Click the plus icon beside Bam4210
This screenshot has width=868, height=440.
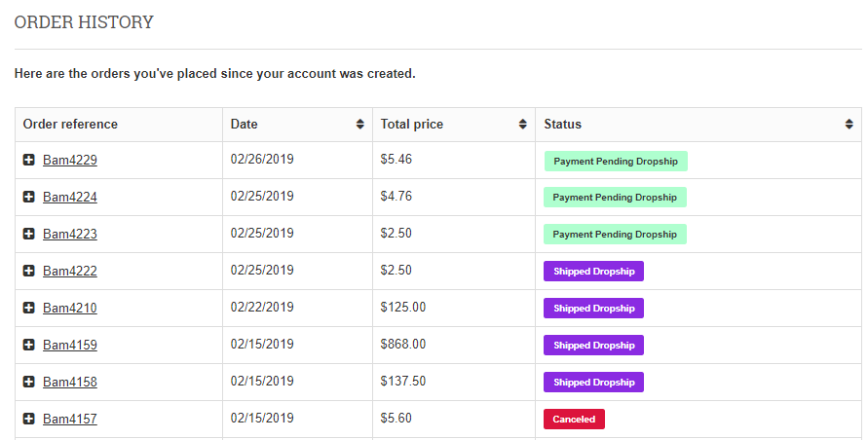tap(29, 308)
